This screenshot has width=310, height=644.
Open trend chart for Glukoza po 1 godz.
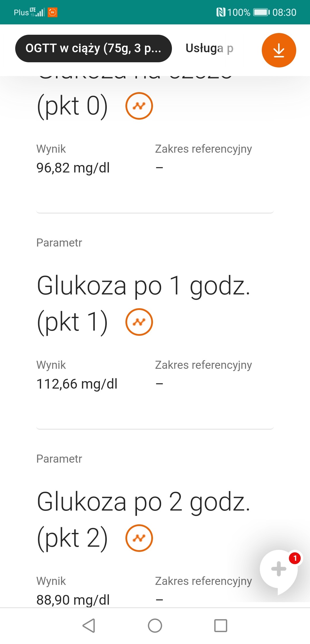tap(139, 322)
